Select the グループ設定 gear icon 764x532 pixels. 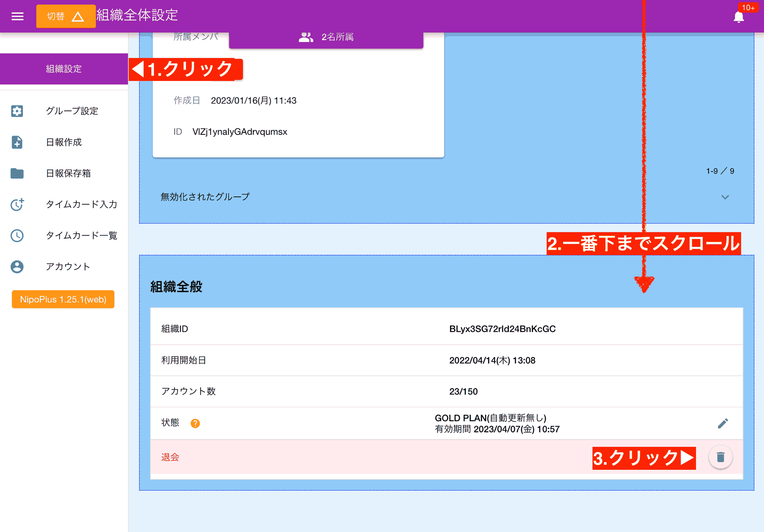pos(17,111)
